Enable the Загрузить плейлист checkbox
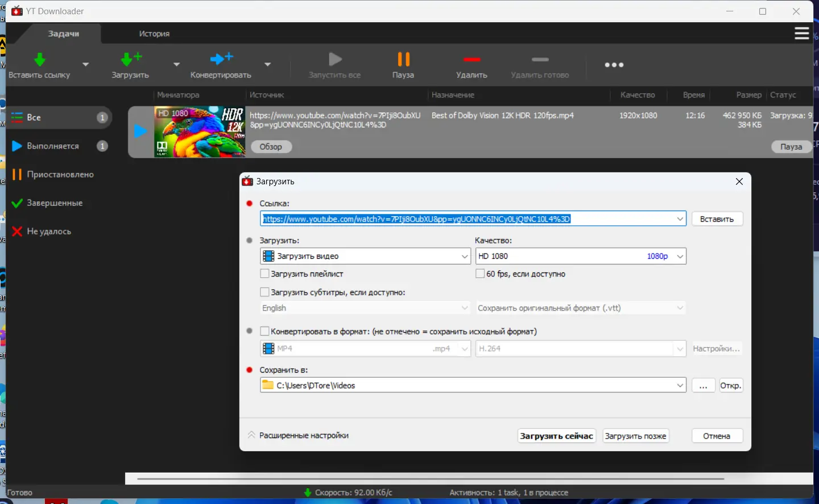 (264, 274)
